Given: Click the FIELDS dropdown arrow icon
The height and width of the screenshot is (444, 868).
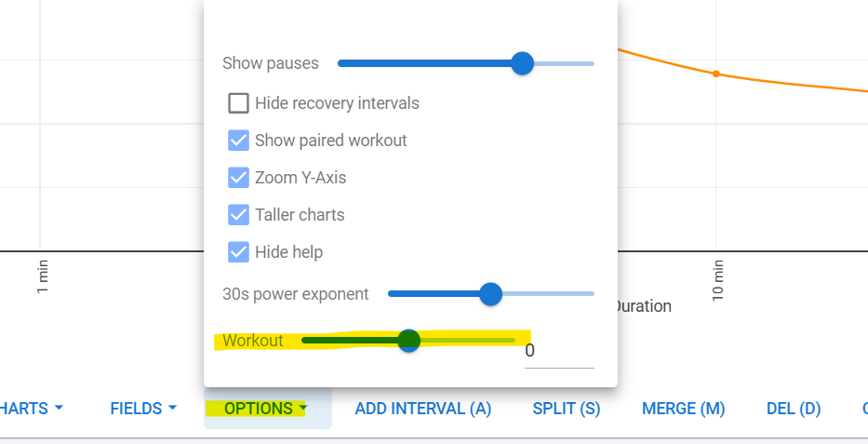Looking at the screenshot, I should point(172,408).
